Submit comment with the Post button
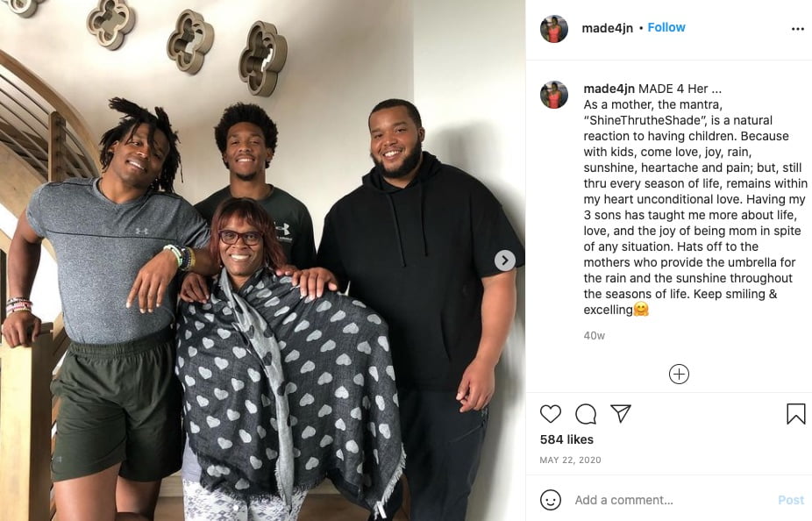The image size is (812, 521). 791,500
